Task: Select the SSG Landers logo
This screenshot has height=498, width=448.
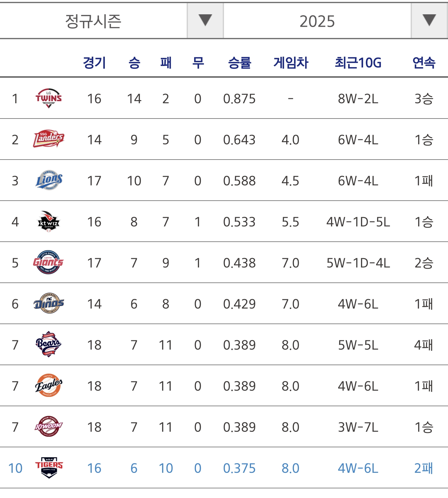Action: (x=49, y=139)
